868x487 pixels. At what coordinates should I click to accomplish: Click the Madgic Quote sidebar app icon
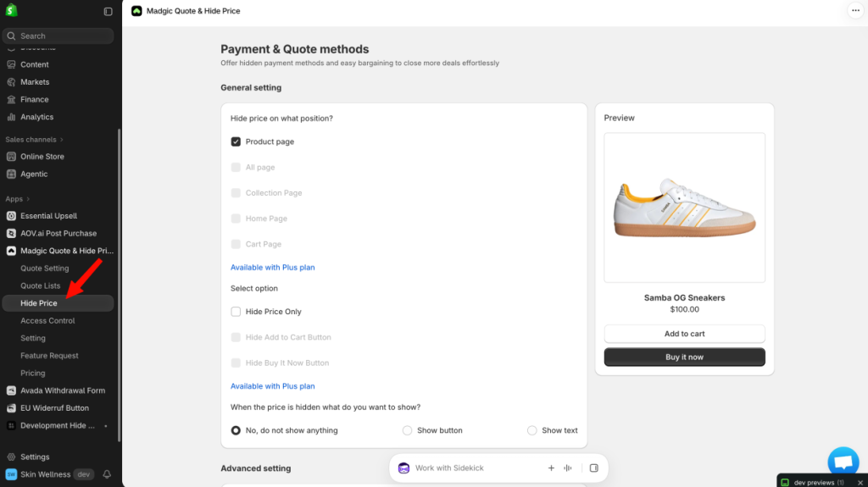point(11,251)
